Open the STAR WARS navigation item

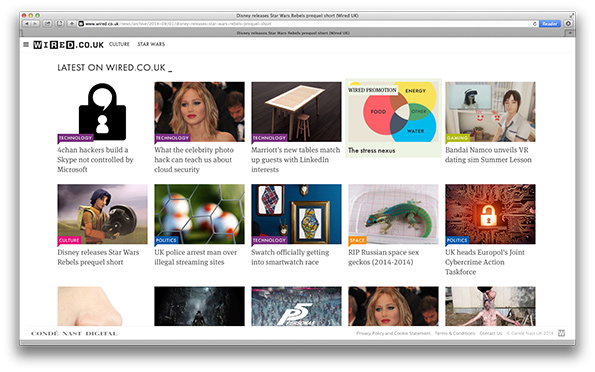point(151,44)
